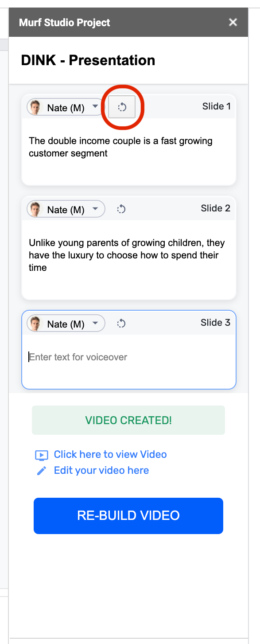The height and width of the screenshot is (644, 260).
Task: Click the video player icon beside view link
Action: click(42, 455)
